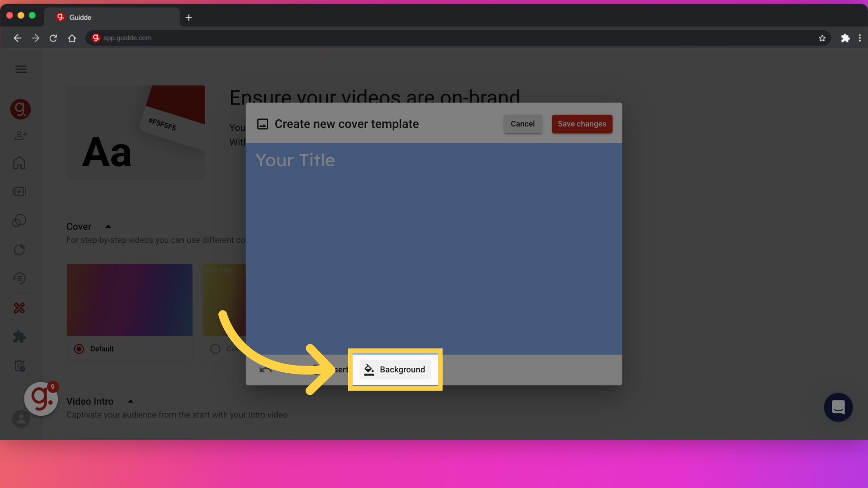Screen dimensions: 868x488
Task: Click the tools/scissors icon in sidebar
Action: pyautogui.click(x=20, y=308)
